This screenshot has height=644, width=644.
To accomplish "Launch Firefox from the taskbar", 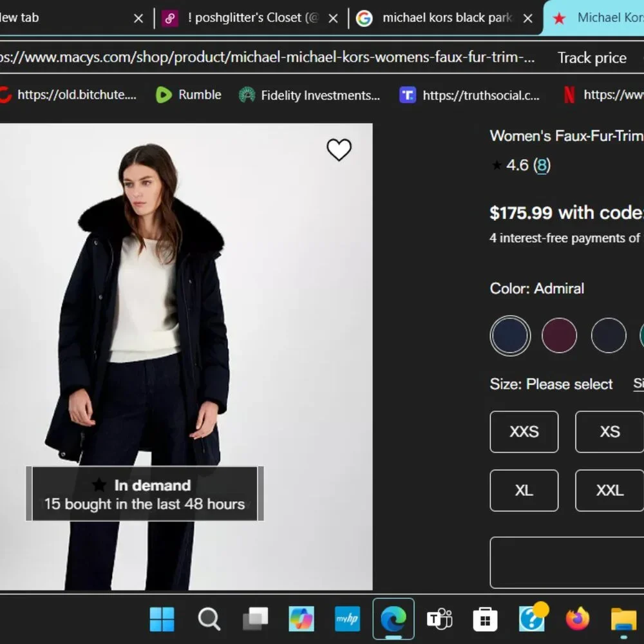I will pyautogui.click(x=578, y=618).
